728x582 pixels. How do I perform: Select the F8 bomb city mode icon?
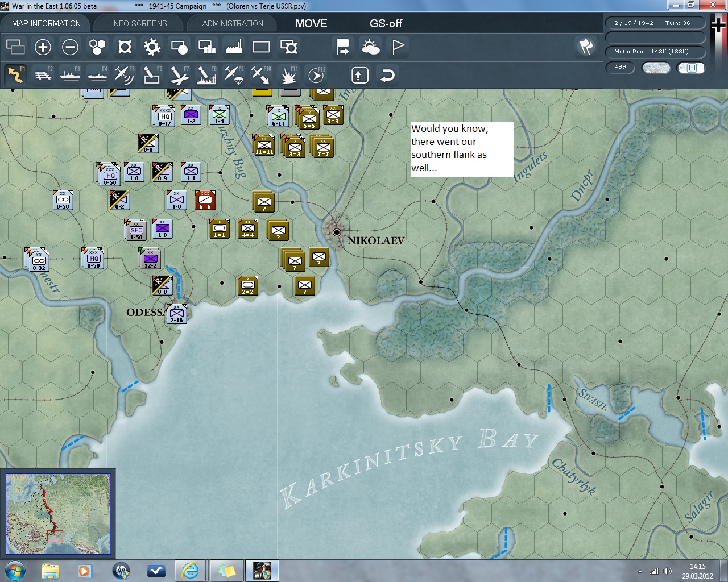tap(206, 75)
